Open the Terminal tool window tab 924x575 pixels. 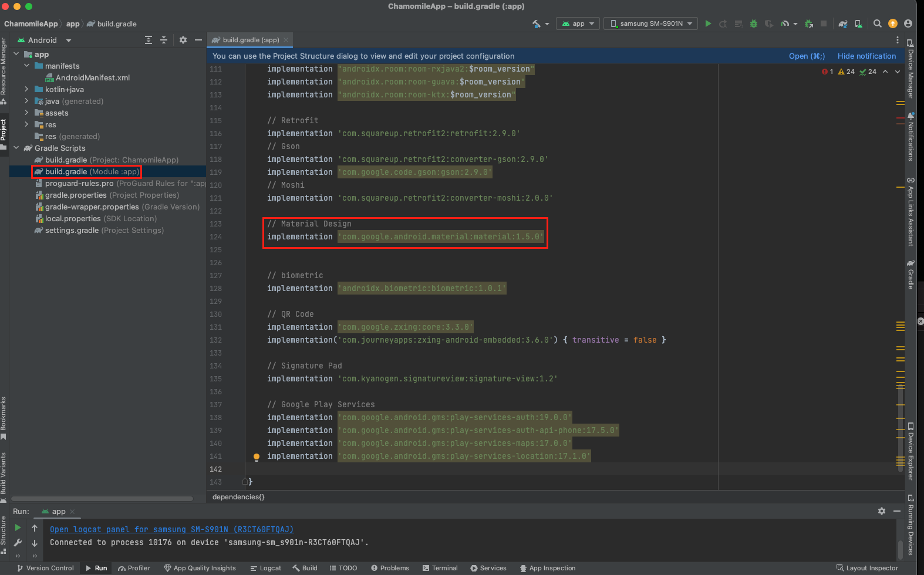click(440, 568)
